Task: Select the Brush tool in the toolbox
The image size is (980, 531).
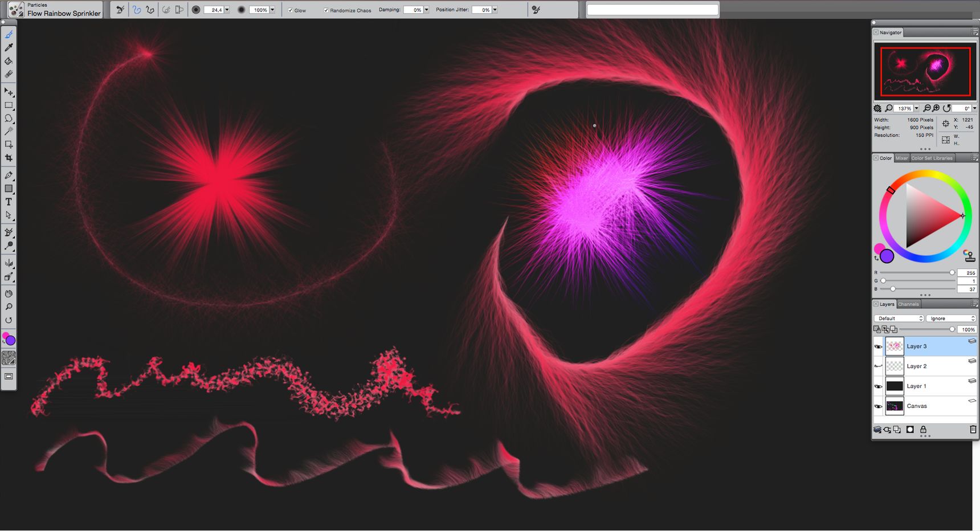Action: 9,35
